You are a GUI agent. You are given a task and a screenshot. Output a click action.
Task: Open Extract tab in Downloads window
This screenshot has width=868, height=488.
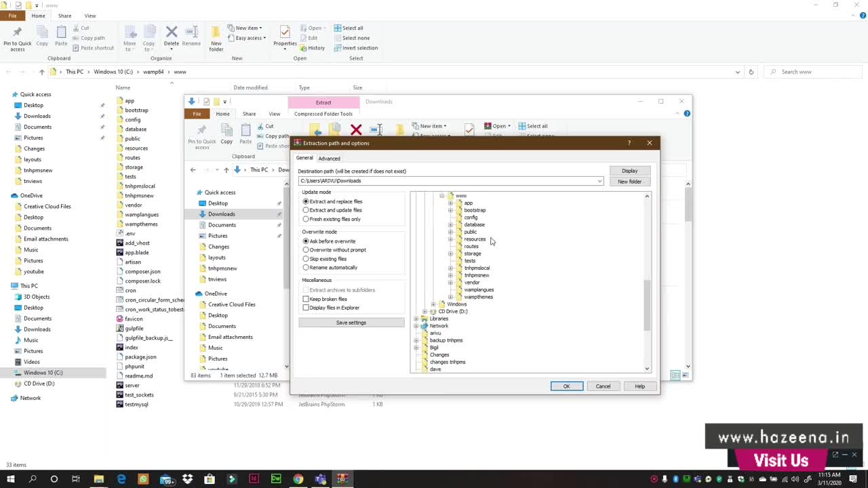[323, 102]
